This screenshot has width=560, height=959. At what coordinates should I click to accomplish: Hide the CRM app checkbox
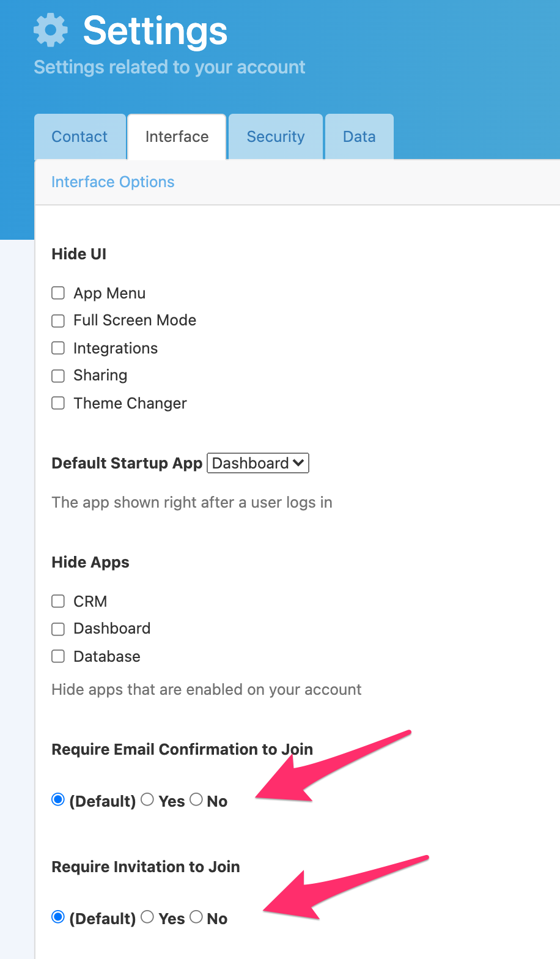[58, 601]
